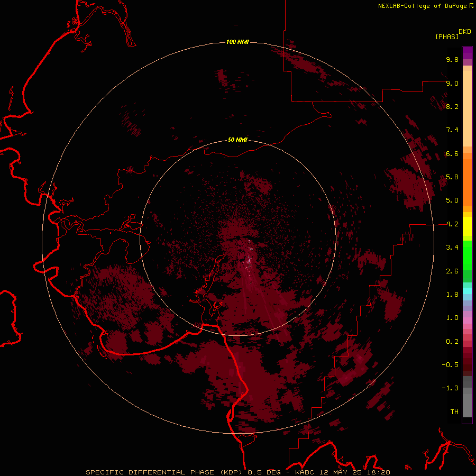This screenshot has height=476, width=476.
Task: Pick the peach band of the color scale
Action: pos(467,108)
